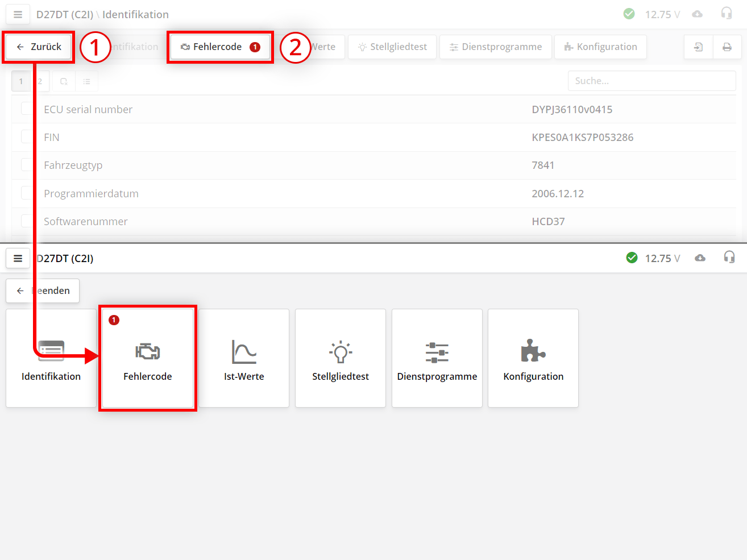Click the export icon beside the printer
747x560 pixels.
699,47
